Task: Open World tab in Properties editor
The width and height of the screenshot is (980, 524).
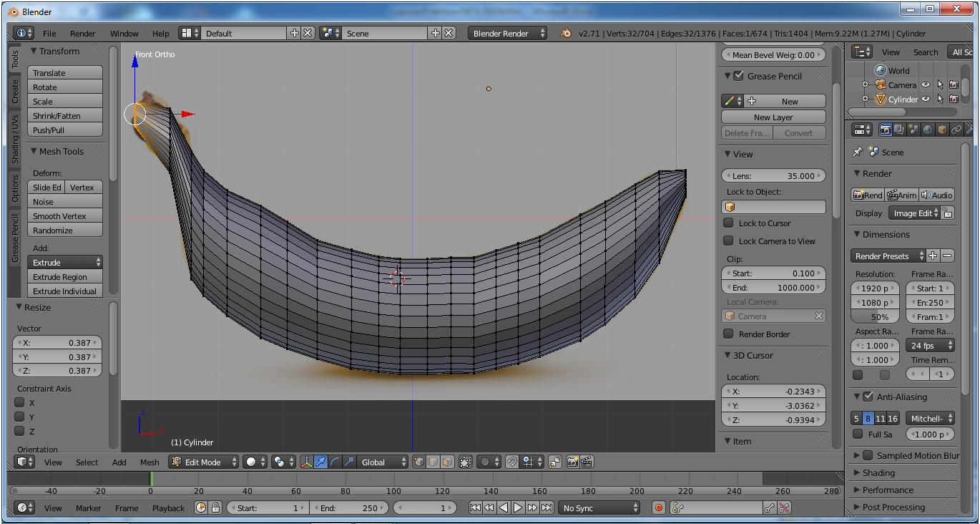Action: (928, 130)
